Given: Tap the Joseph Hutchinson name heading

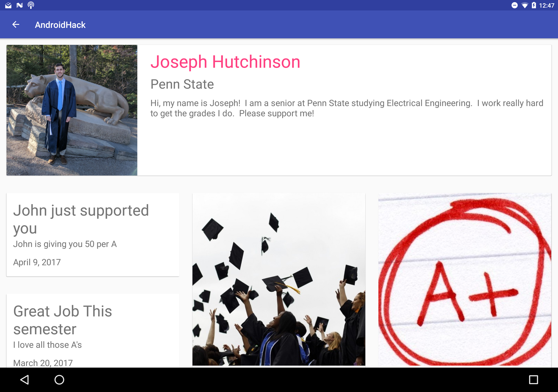Looking at the screenshot, I should click(225, 62).
